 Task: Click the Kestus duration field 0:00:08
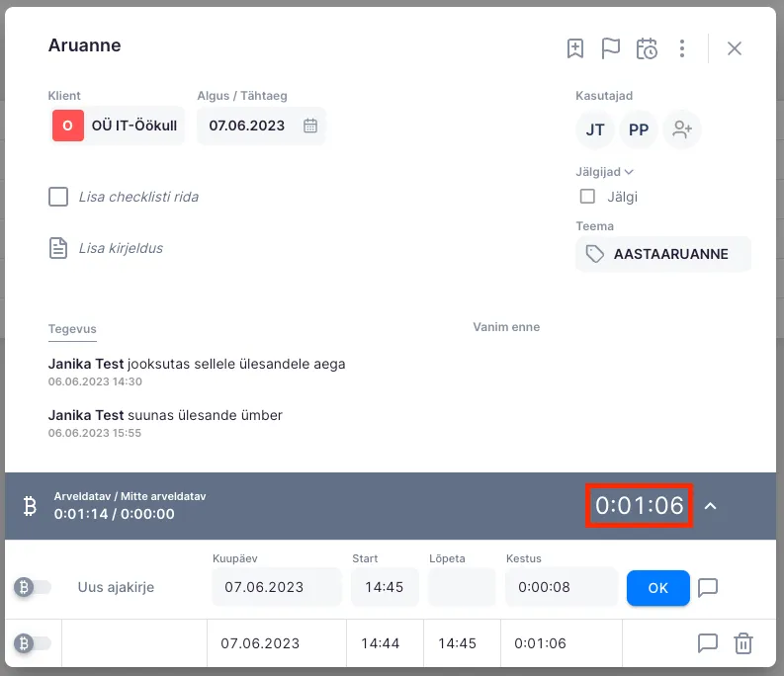tap(560, 587)
